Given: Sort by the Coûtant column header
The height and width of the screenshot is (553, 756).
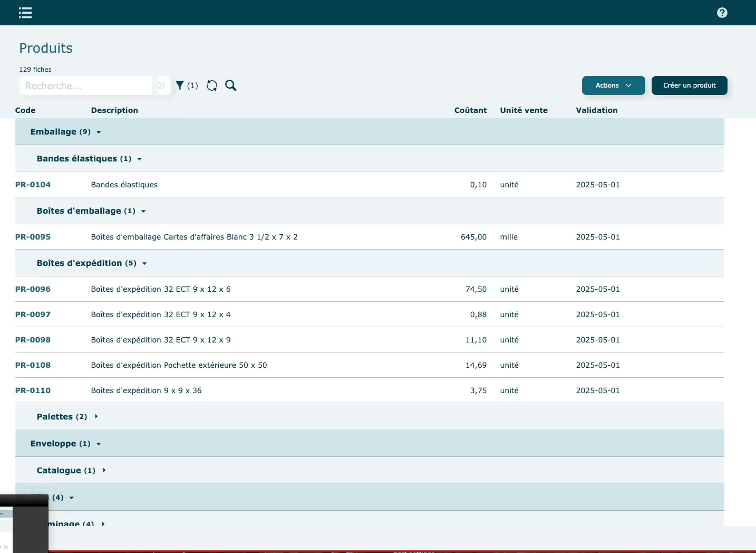Looking at the screenshot, I should [x=470, y=110].
